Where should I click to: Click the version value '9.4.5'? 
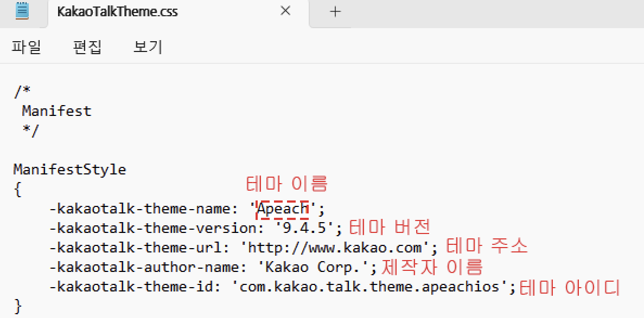click(304, 228)
